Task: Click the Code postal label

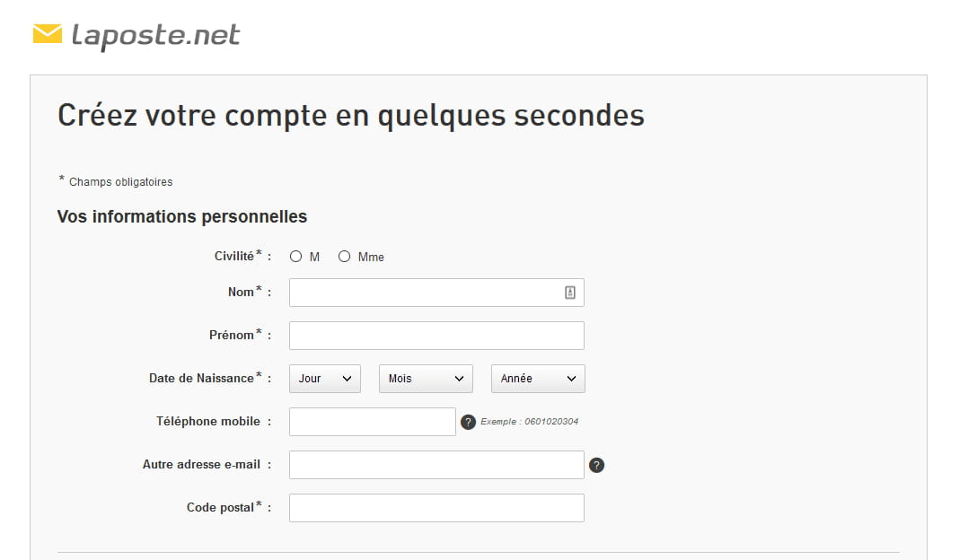Action: pyautogui.click(x=220, y=508)
